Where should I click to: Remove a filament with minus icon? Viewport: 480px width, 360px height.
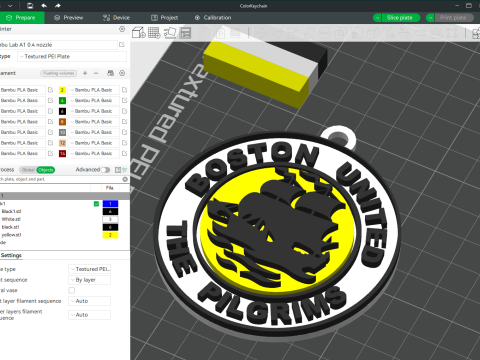(96, 73)
